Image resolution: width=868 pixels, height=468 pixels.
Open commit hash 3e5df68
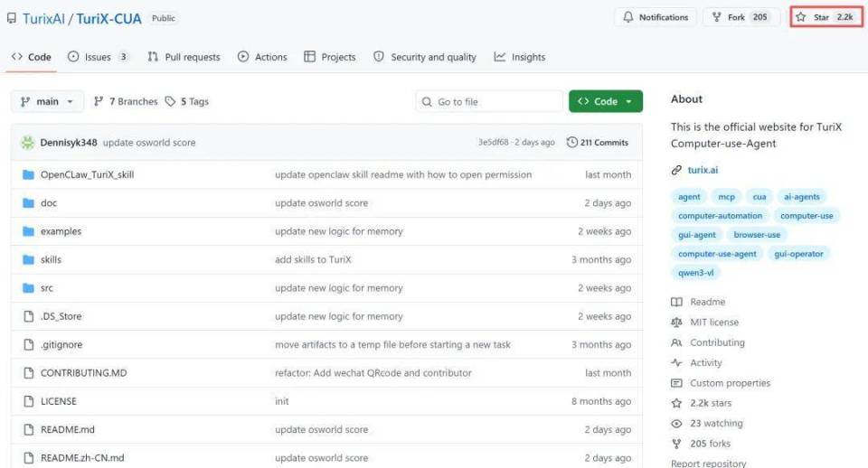click(494, 142)
